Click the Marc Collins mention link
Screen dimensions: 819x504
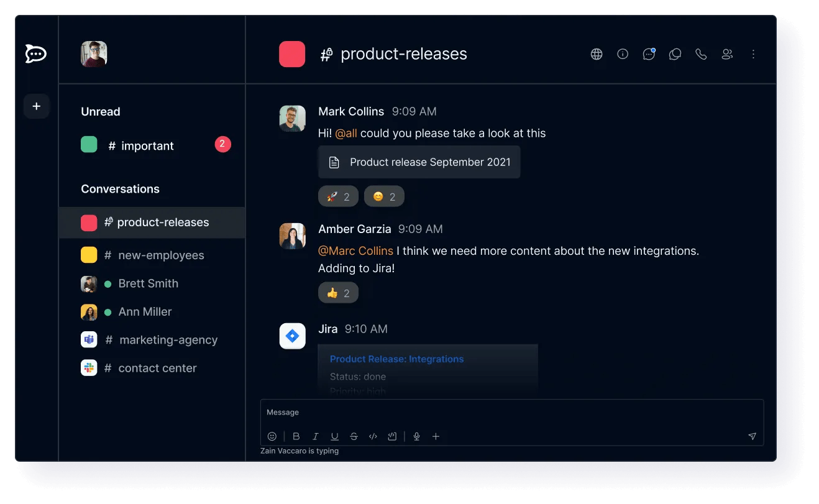pos(355,250)
